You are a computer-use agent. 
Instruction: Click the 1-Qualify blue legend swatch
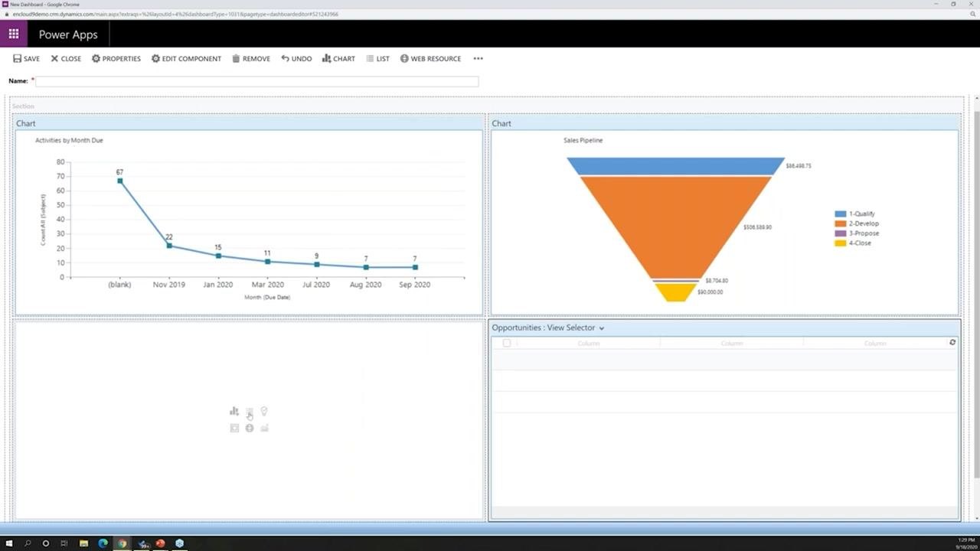click(x=841, y=214)
